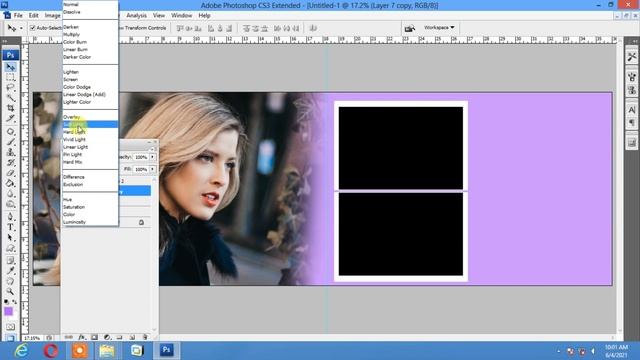This screenshot has height=360, width=640.
Task: Select the Slice tool
Action: pos(11,118)
